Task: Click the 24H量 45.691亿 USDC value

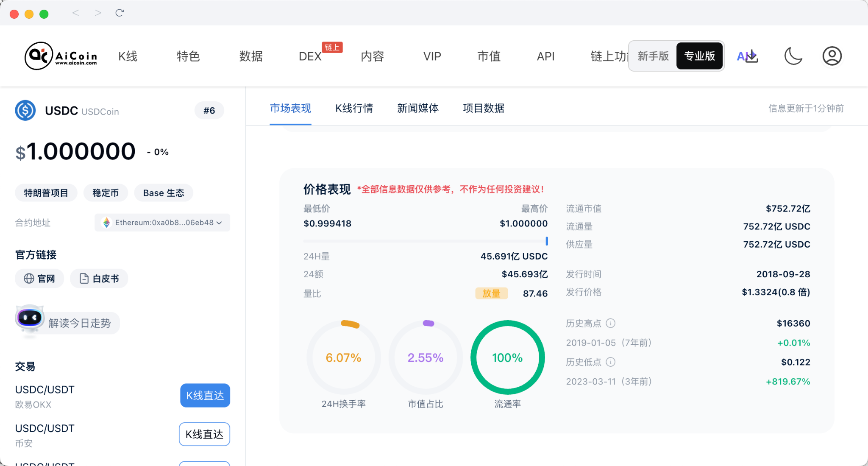Action: 514,256
